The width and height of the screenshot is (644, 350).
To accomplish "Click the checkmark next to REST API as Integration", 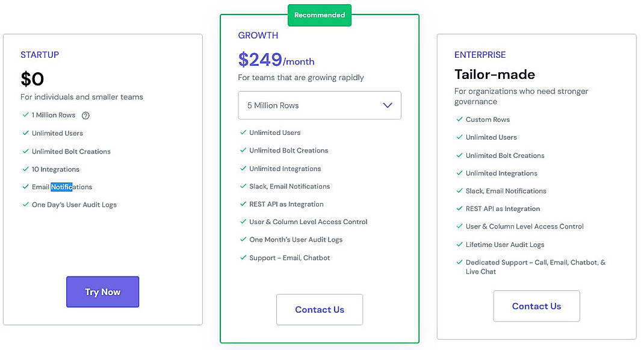I will click(243, 204).
